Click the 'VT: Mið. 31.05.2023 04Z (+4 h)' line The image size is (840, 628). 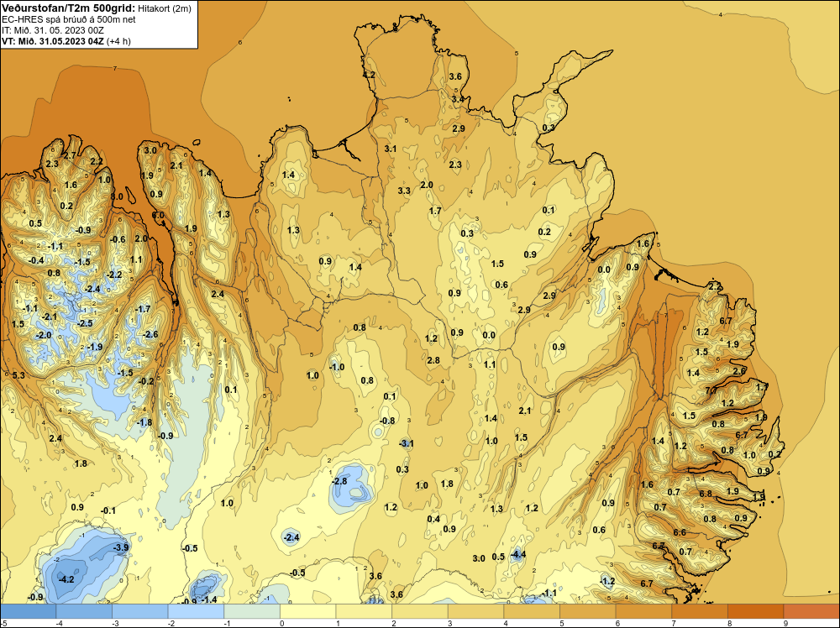pos(66,41)
